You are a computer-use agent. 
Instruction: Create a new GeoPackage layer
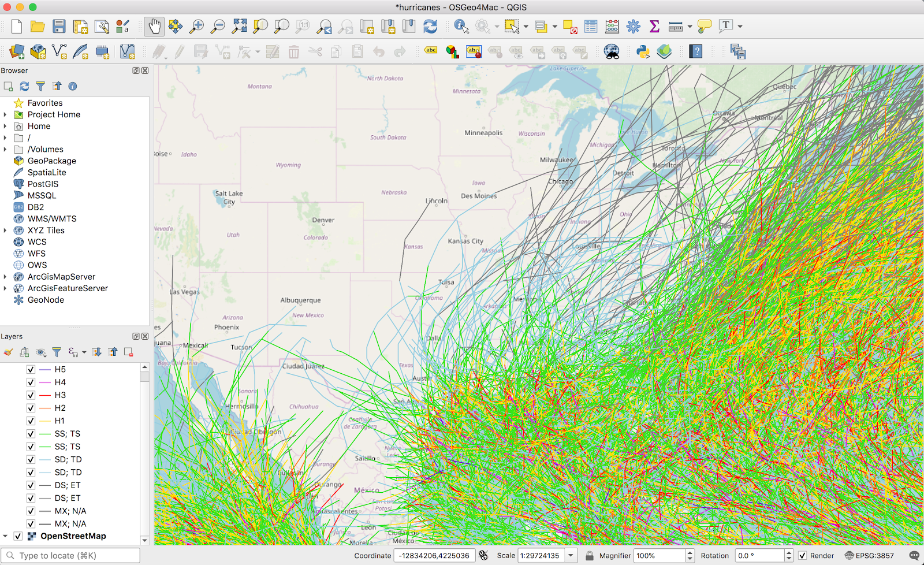(38, 52)
